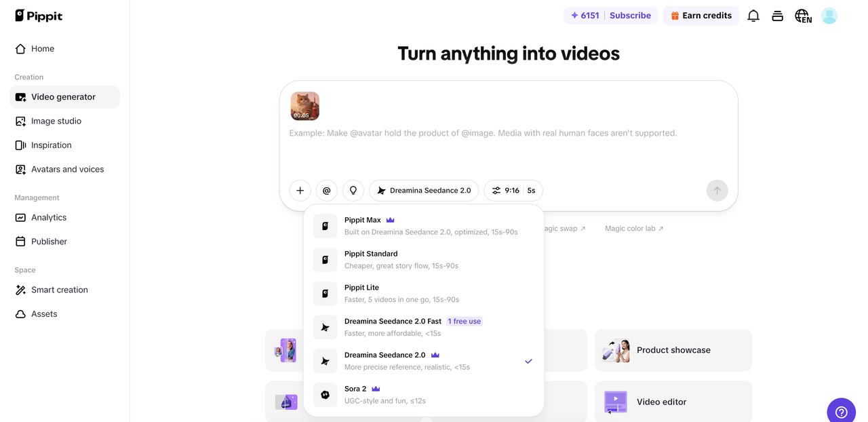This screenshot has height=422, width=868.
Task: Click Sora 2 crown icon
Action: click(376, 389)
